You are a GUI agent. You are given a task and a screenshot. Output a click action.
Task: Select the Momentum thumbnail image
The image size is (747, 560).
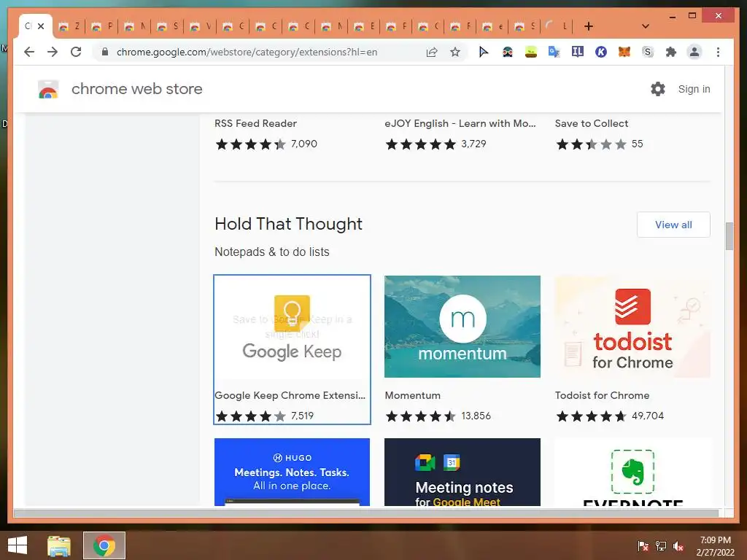(x=462, y=327)
